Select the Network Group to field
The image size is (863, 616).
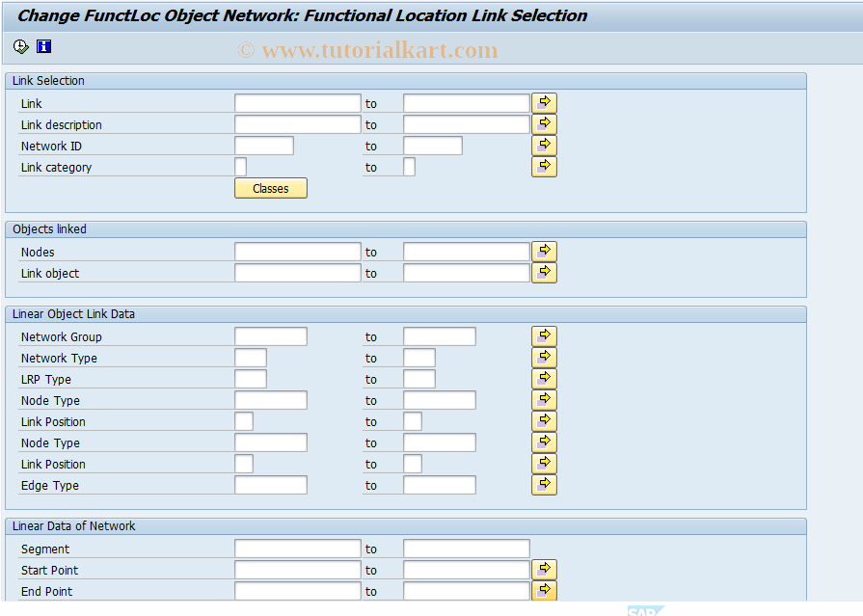click(440, 336)
